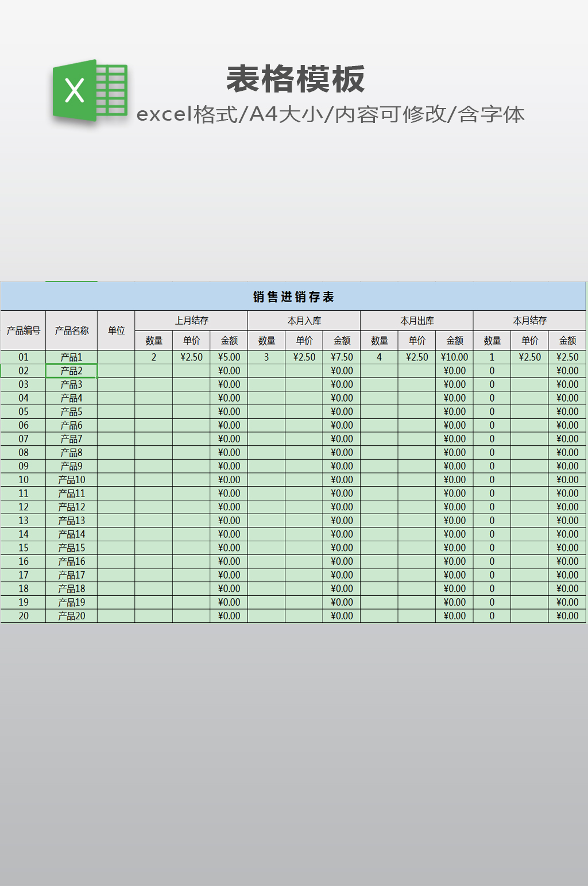Click 金额 sub-header under 本月出库

pyautogui.click(x=455, y=341)
